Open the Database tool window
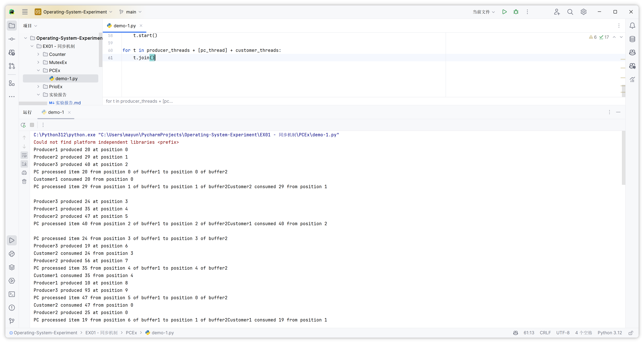 (x=632, y=39)
